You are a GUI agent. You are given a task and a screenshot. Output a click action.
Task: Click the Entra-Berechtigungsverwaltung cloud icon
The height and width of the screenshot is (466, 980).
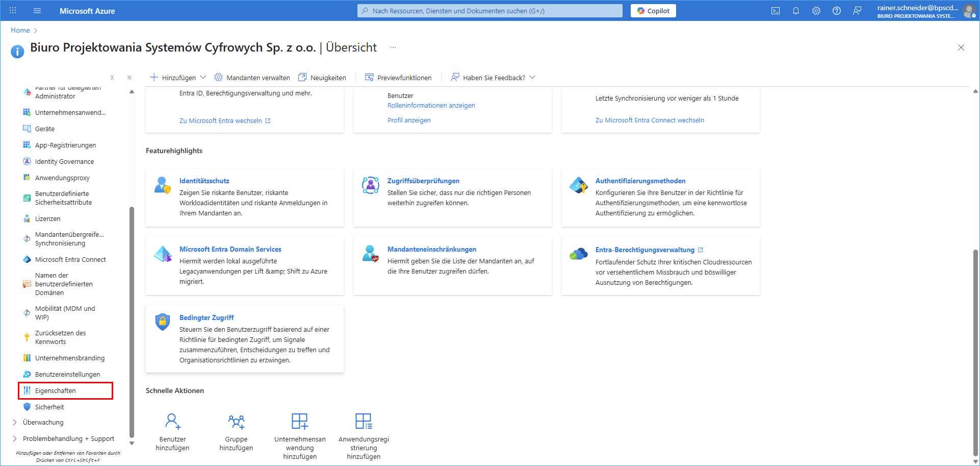tap(579, 253)
